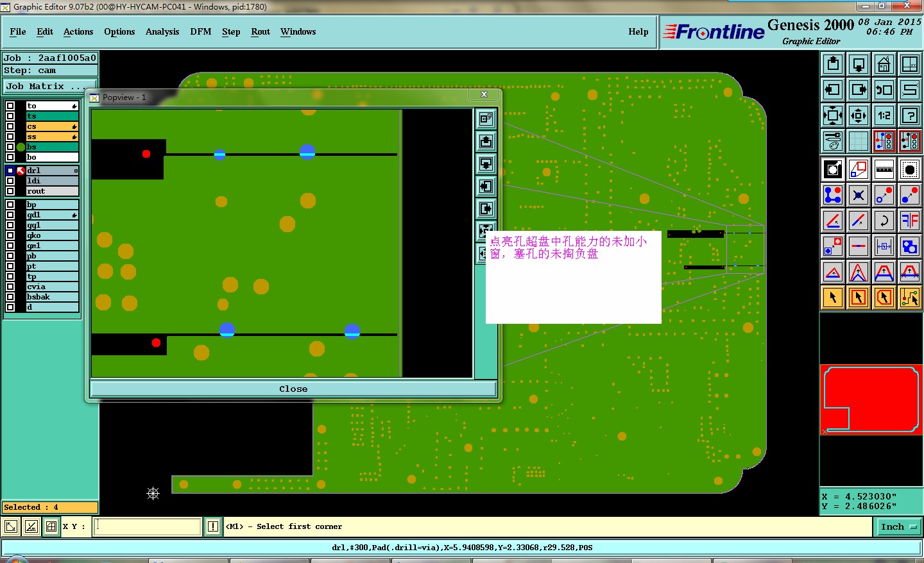Toggle the 'ts' layer checkbox
The height and width of the screenshot is (563, 924).
tap(10, 116)
